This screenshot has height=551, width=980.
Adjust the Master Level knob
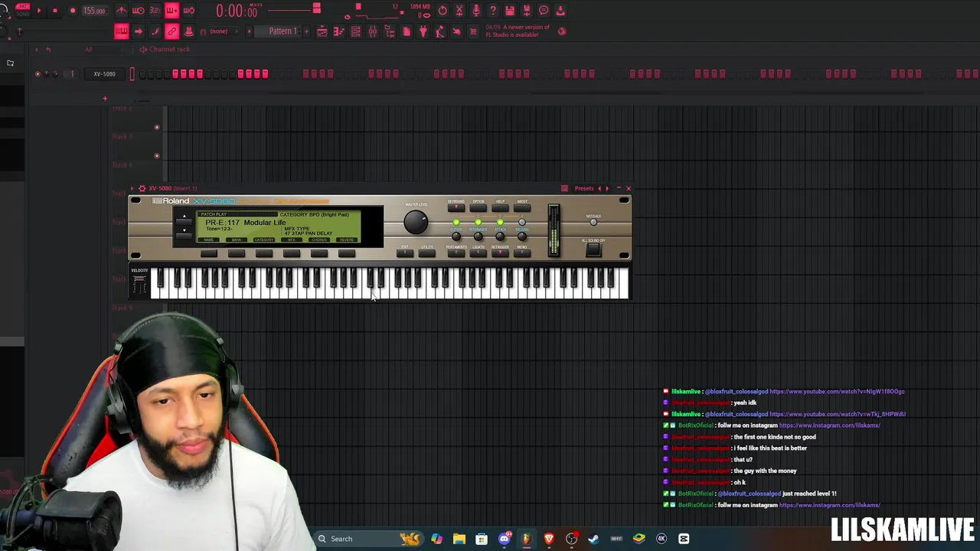pos(416,222)
